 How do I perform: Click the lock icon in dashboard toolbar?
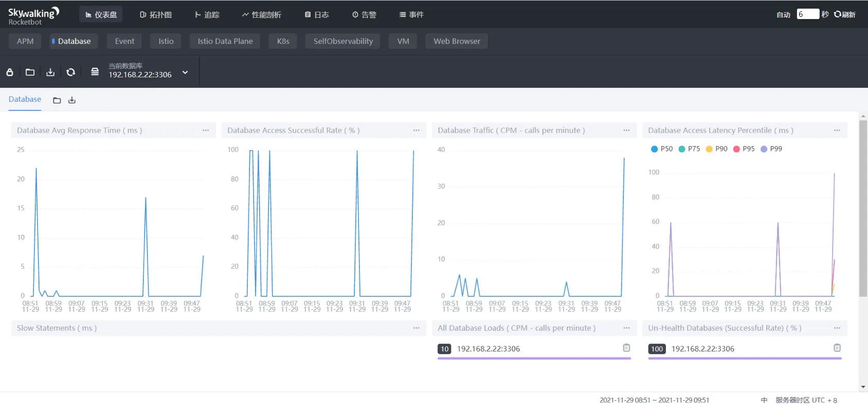coord(10,73)
